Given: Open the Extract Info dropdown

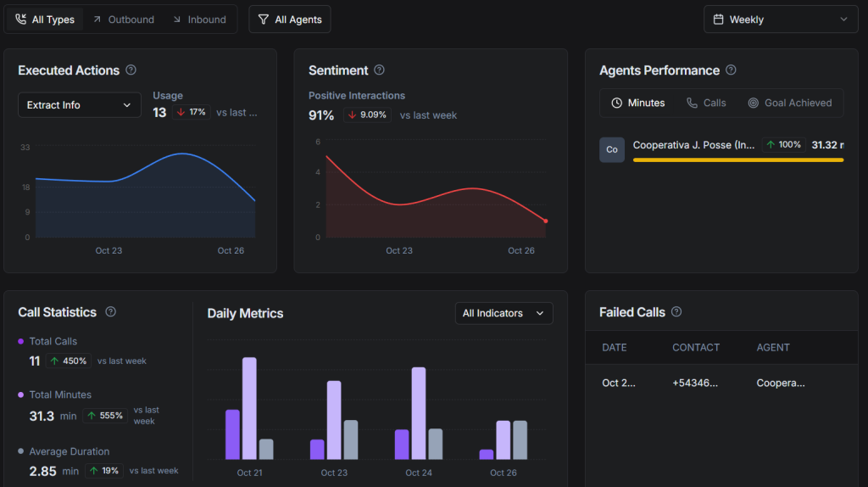Looking at the screenshot, I should pos(80,105).
